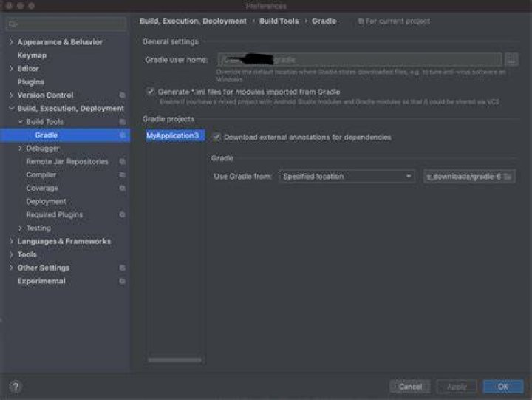Open Experimental settings

click(41, 281)
